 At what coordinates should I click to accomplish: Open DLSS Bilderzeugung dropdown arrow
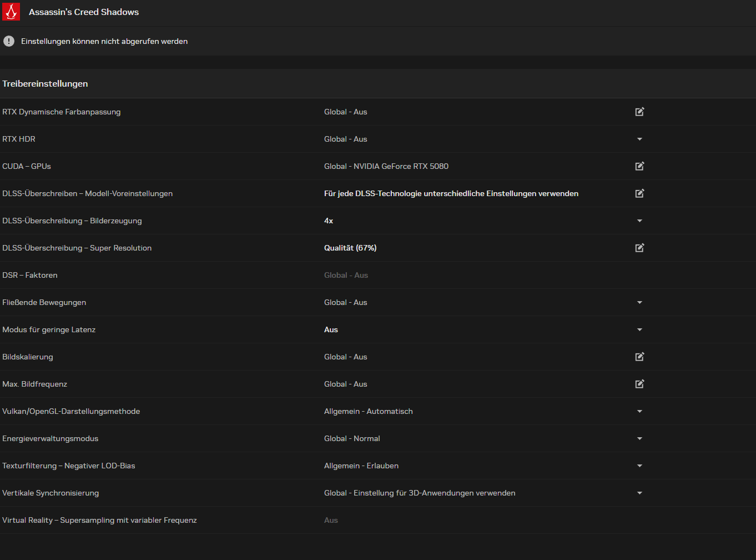(x=639, y=221)
